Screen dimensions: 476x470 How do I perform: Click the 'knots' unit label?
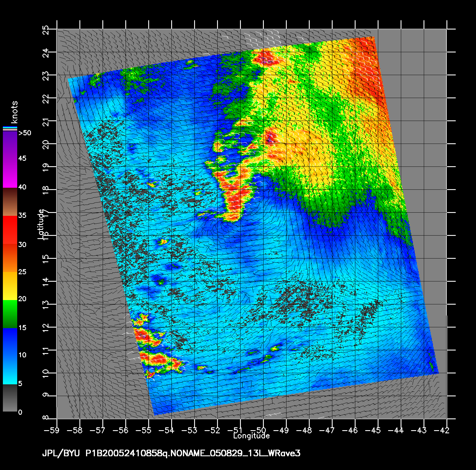[x=14, y=112]
